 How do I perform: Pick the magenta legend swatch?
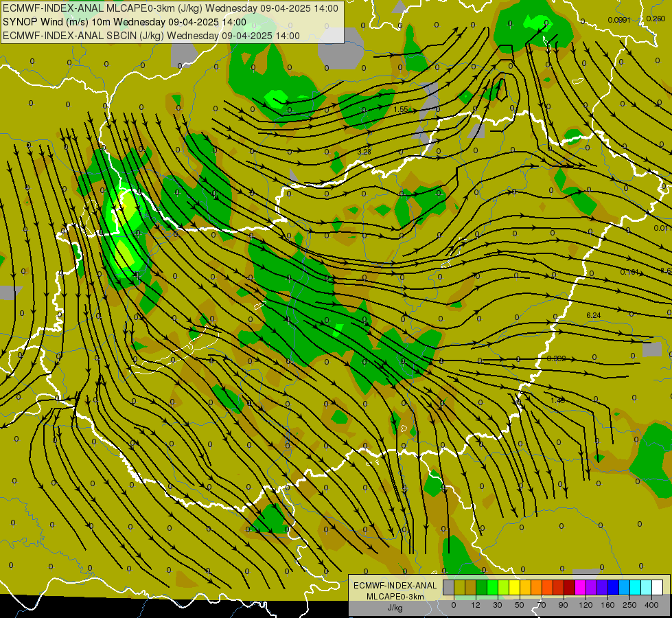coord(580,587)
